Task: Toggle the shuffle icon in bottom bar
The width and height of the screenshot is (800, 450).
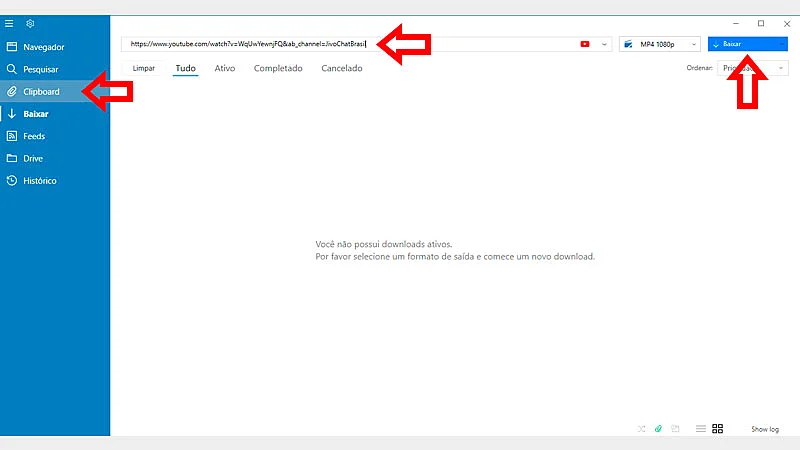Action: (x=641, y=429)
